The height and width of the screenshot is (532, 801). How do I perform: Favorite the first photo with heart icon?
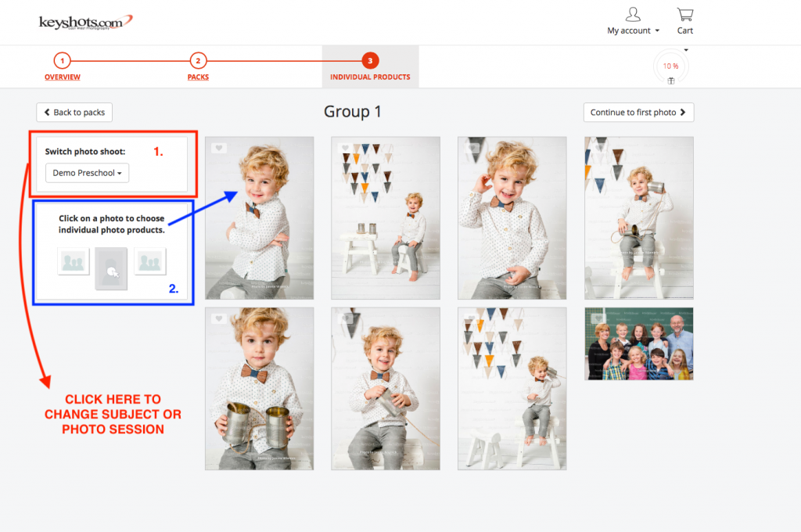click(x=219, y=148)
